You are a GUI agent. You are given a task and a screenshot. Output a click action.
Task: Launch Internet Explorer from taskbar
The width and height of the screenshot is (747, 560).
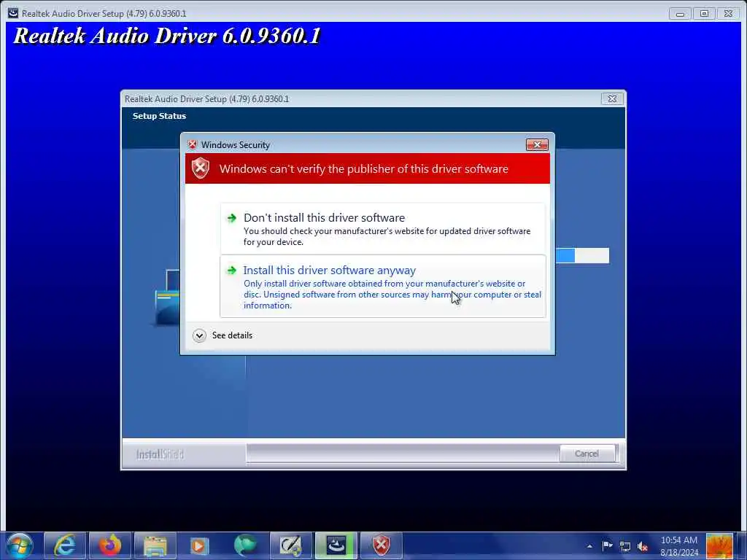point(65,545)
